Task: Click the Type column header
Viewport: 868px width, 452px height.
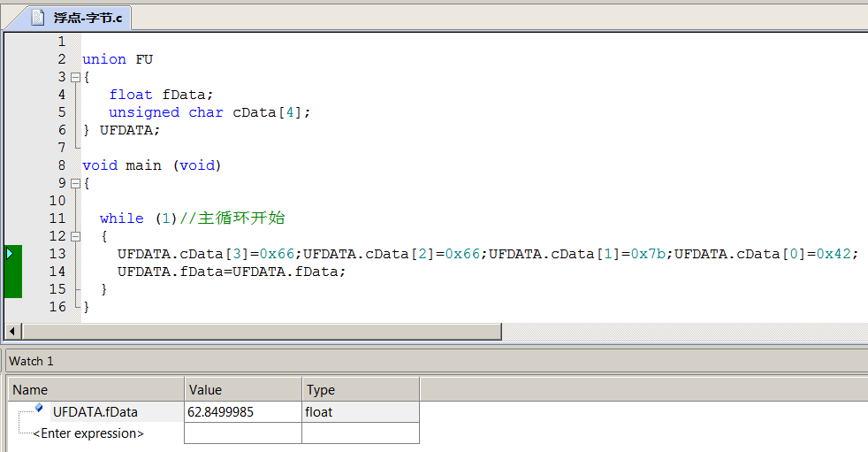Action: (361, 389)
